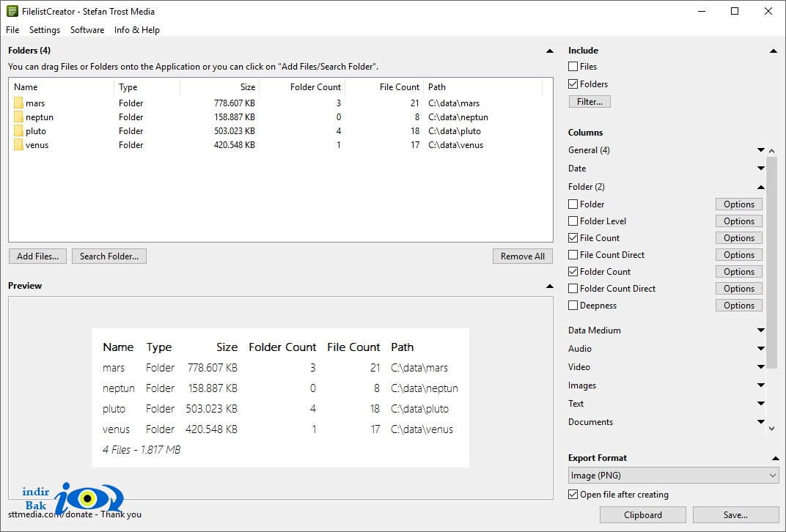Enable the Folder Count Direct checkbox
The image size is (786, 532).
(573, 289)
